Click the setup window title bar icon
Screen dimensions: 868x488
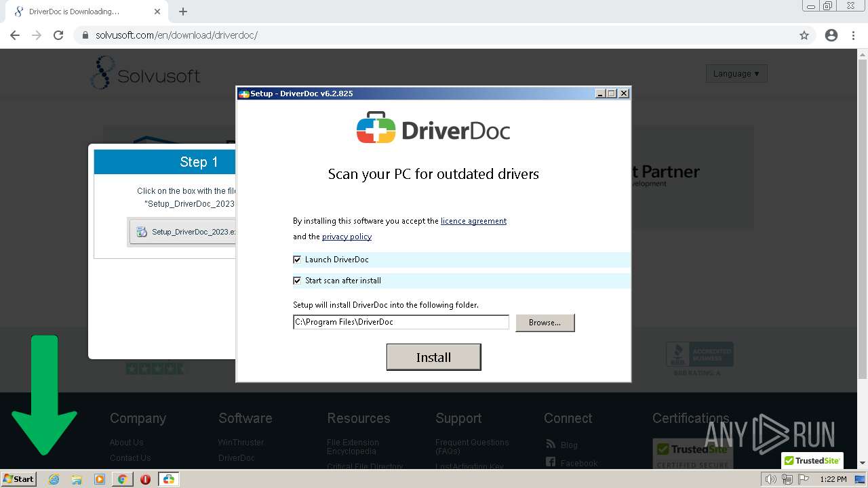tap(244, 94)
